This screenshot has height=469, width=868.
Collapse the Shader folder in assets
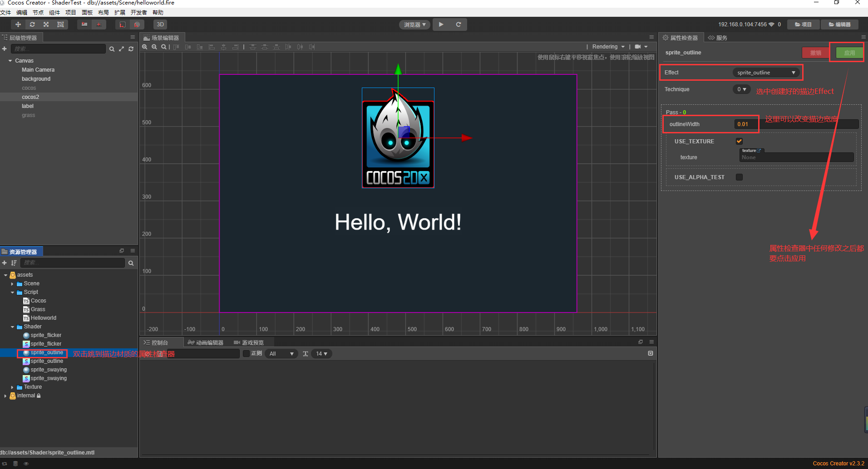point(12,327)
